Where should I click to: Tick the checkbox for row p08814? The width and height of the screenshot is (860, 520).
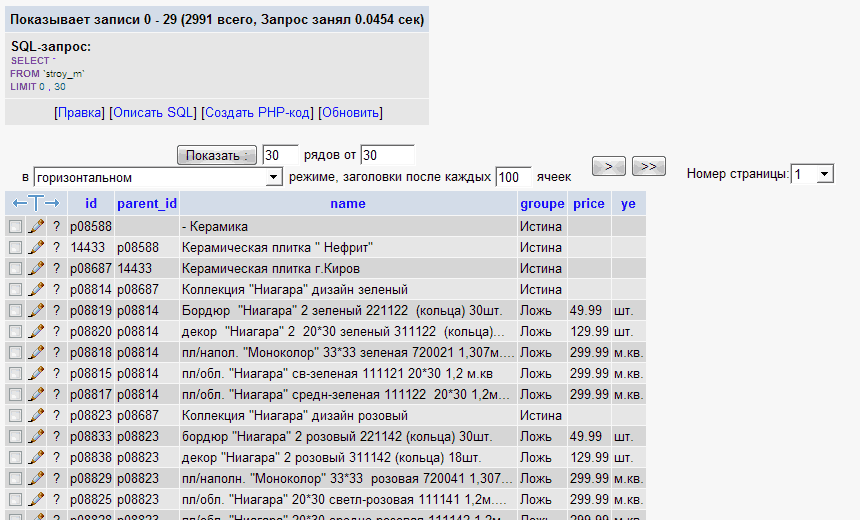coord(15,289)
